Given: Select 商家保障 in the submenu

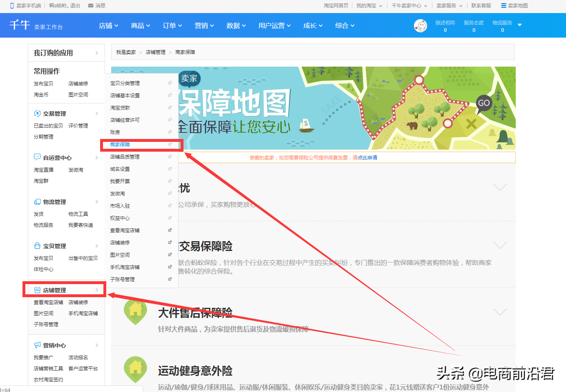Looking at the screenshot, I should (120, 144).
